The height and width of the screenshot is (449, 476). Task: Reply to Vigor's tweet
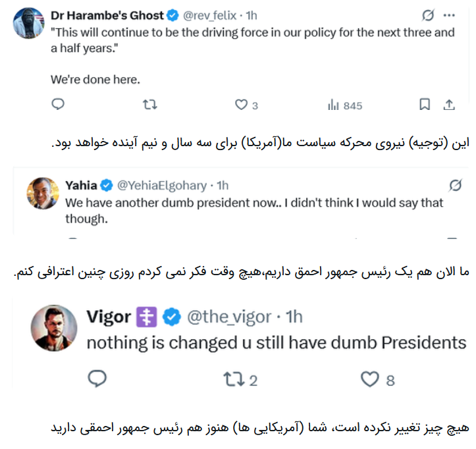pos(97,378)
